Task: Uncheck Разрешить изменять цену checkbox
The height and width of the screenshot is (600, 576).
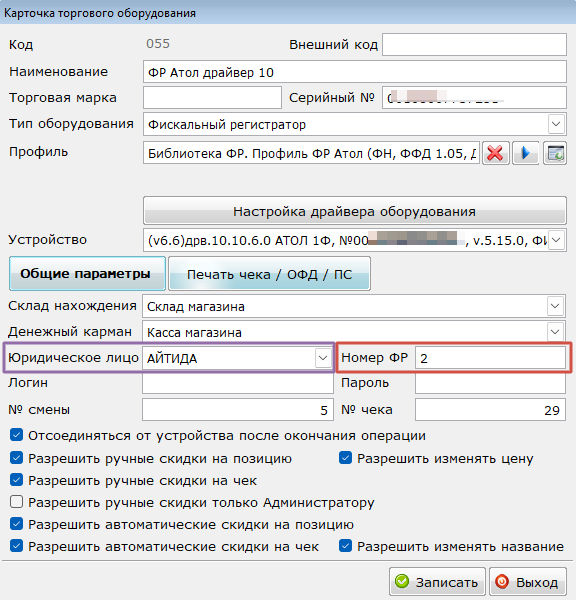Action: tap(346, 458)
